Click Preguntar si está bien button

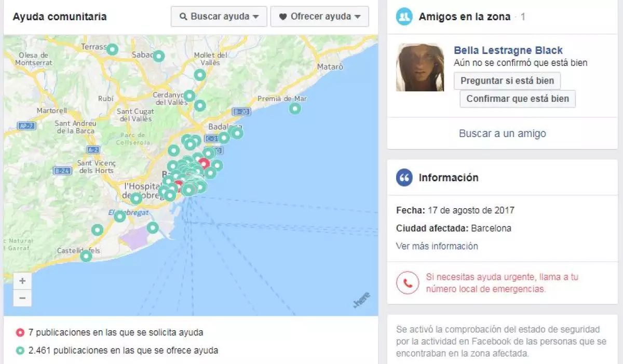pos(507,81)
